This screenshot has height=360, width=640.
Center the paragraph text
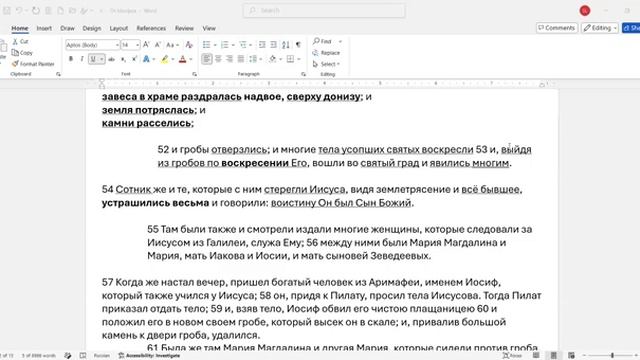tap(218, 59)
